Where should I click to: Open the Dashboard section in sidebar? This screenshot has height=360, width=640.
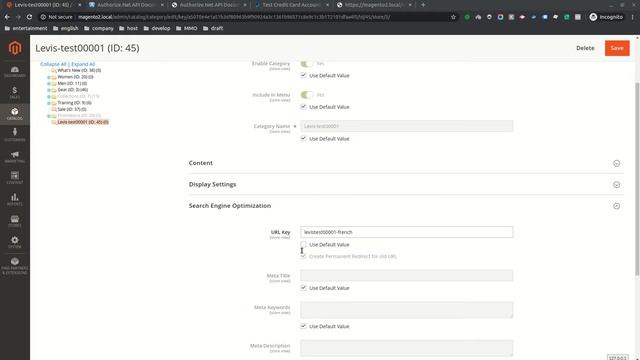[x=15, y=72]
